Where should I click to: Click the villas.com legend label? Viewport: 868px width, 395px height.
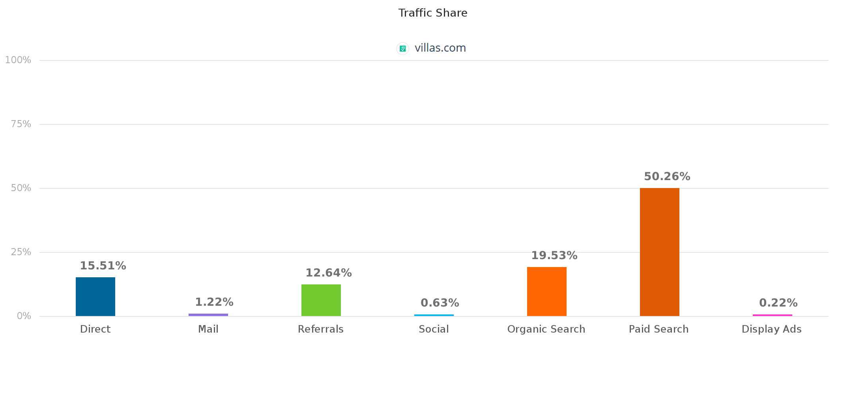coord(440,48)
